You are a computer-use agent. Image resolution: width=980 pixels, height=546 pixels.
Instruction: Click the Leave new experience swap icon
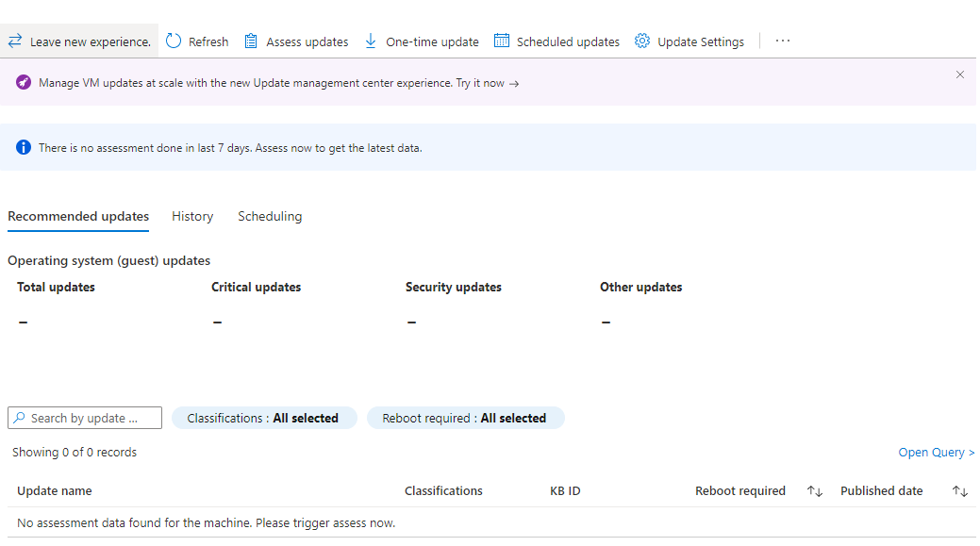(x=15, y=41)
